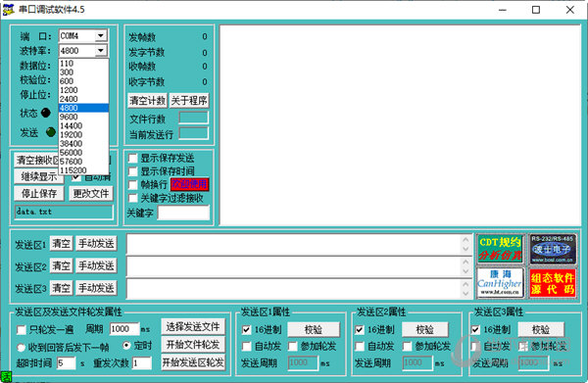Click 继续显示 button

point(39,176)
